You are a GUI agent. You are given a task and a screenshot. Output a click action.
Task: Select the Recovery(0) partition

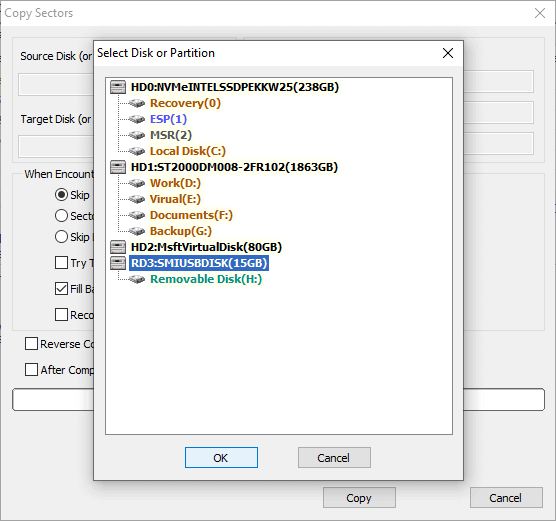point(185,103)
